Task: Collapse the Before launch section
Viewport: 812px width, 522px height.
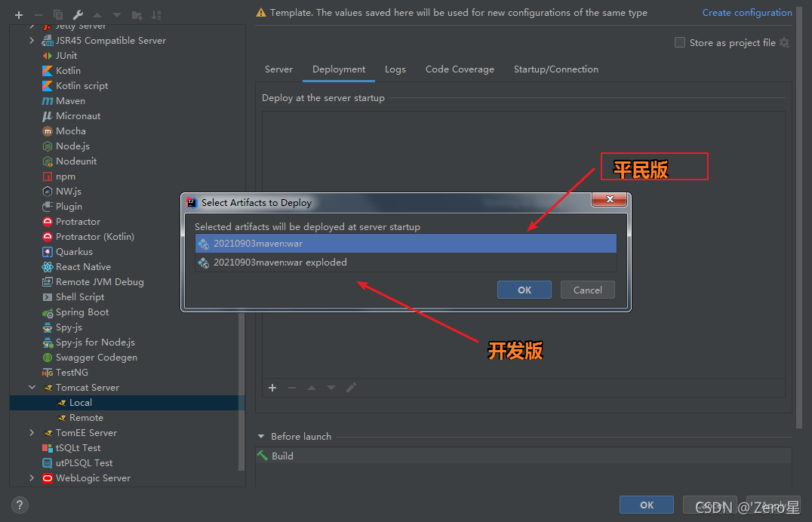Action: (x=261, y=437)
